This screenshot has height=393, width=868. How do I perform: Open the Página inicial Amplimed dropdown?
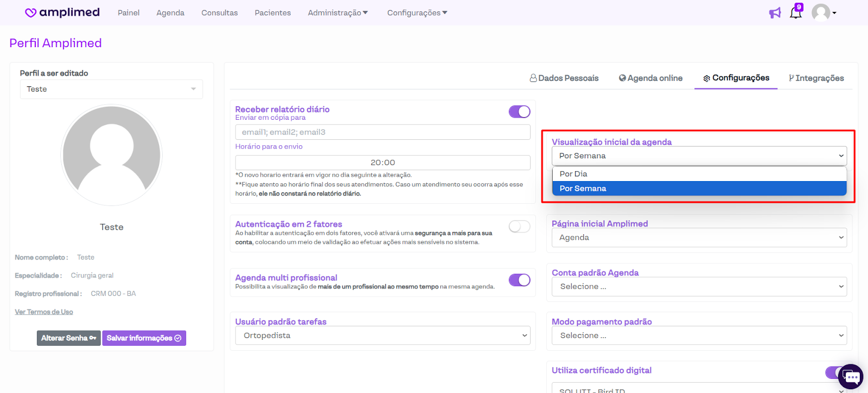(699, 237)
